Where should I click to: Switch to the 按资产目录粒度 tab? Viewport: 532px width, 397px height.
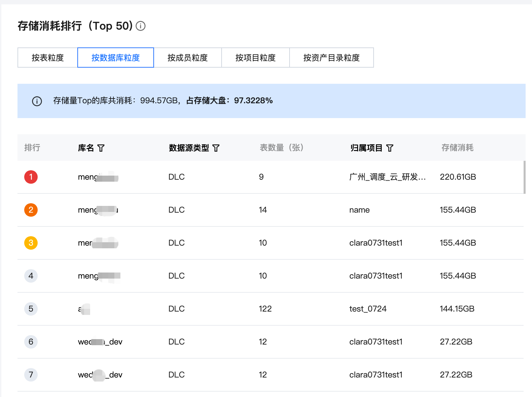pyautogui.click(x=332, y=58)
